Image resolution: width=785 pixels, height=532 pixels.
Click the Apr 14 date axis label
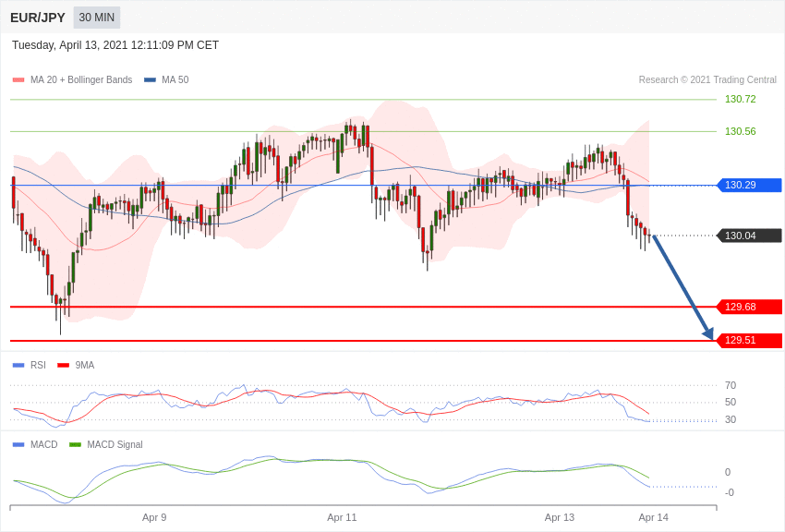[653, 517]
